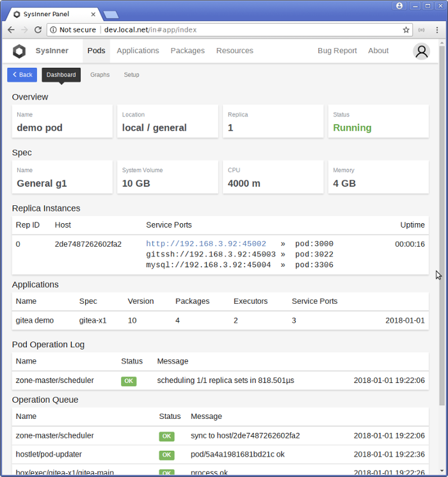Click pod/5a4a1981681bd21c ok message
The image size is (448, 477).
[x=237, y=454]
